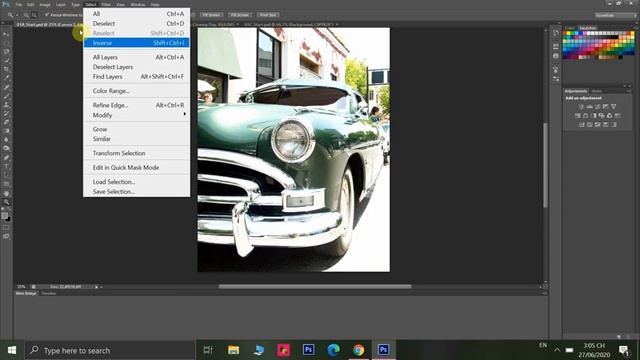
Task: Select the Spot Healing Brush tool
Action: [x=6, y=87]
